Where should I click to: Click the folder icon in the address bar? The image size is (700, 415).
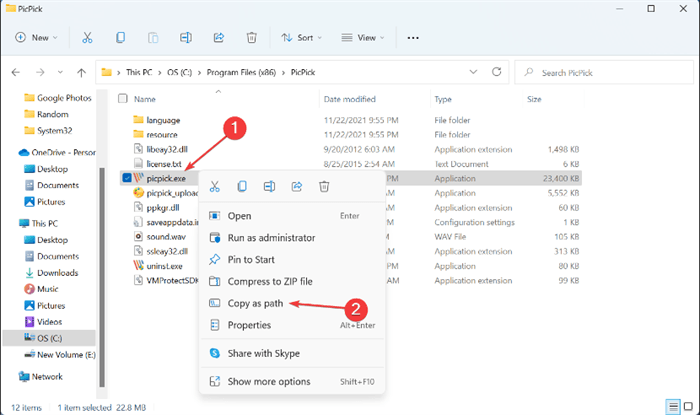tap(106, 72)
